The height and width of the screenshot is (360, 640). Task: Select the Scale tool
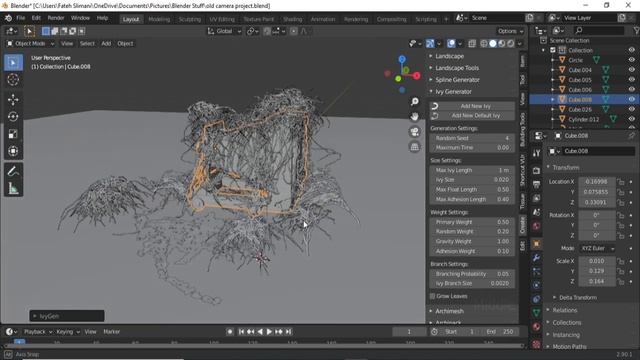coord(13,134)
